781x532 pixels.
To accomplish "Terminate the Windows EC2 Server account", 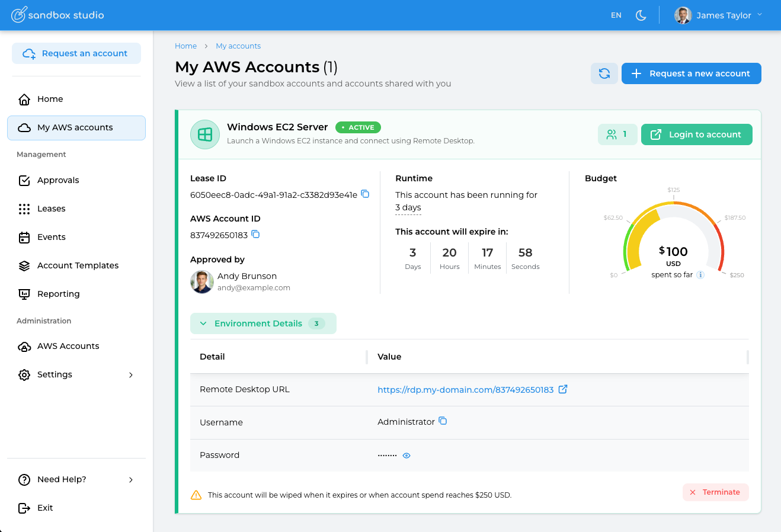I will 715,492.
